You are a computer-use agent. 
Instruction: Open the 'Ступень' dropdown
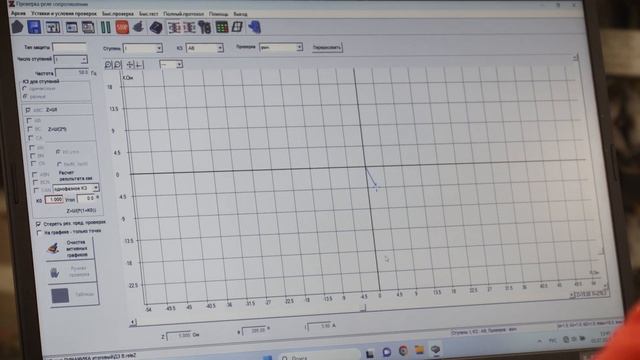(142, 48)
